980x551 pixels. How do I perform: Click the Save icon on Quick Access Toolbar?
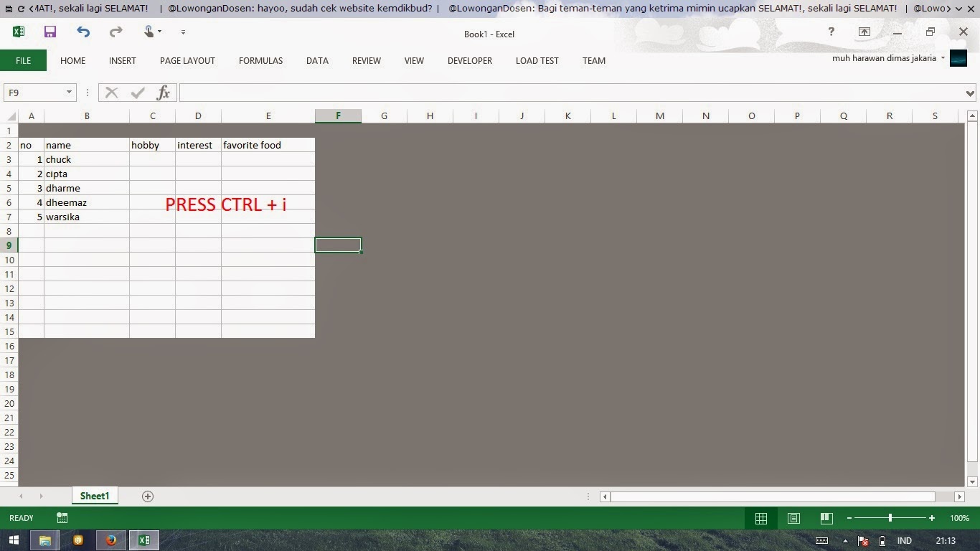pyautogui.click(x=50, y=32)
